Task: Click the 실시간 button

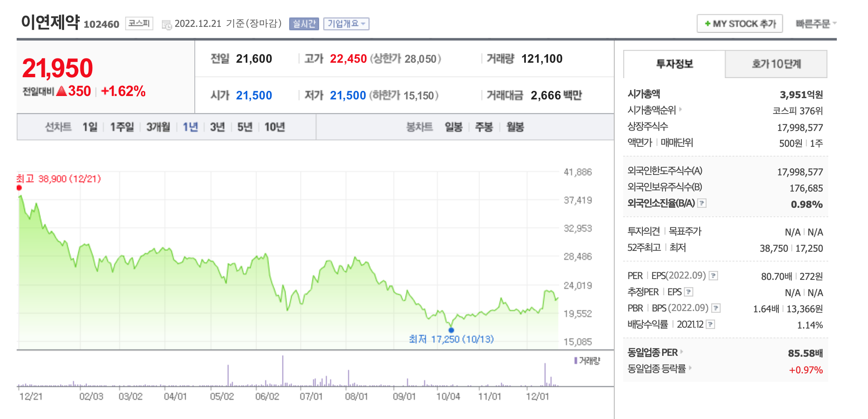Action: [x=304, y=24]
